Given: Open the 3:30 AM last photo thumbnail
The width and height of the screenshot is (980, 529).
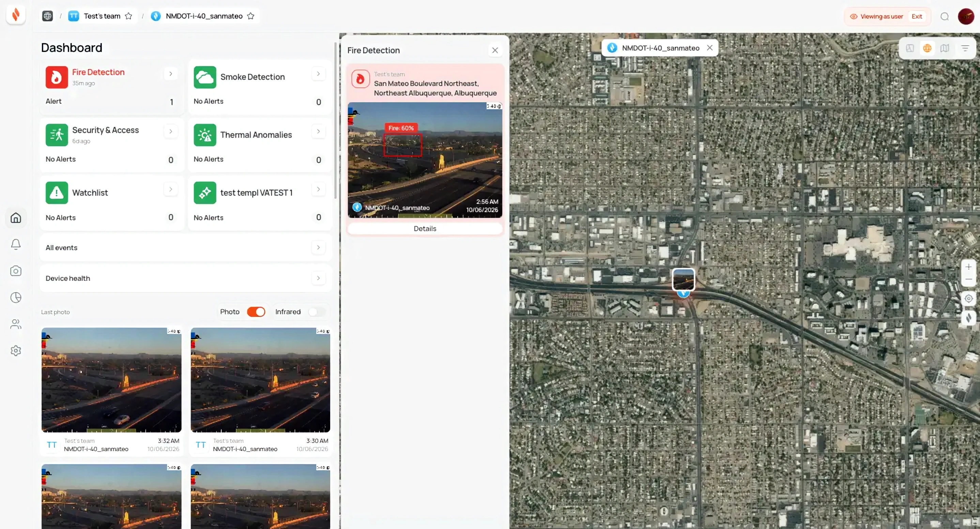Looking at the screenshot, I should click(x=261, y=380).
